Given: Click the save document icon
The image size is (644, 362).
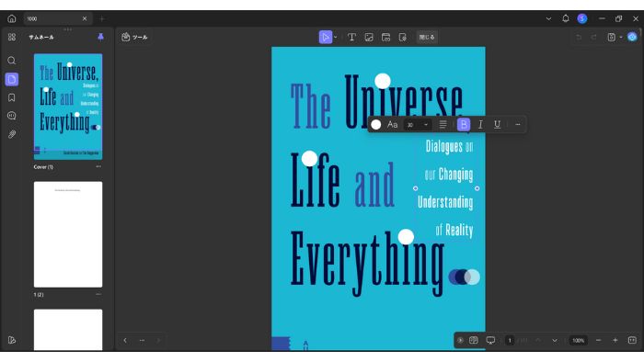Looking at the screenshot, I should pos(612,38).
